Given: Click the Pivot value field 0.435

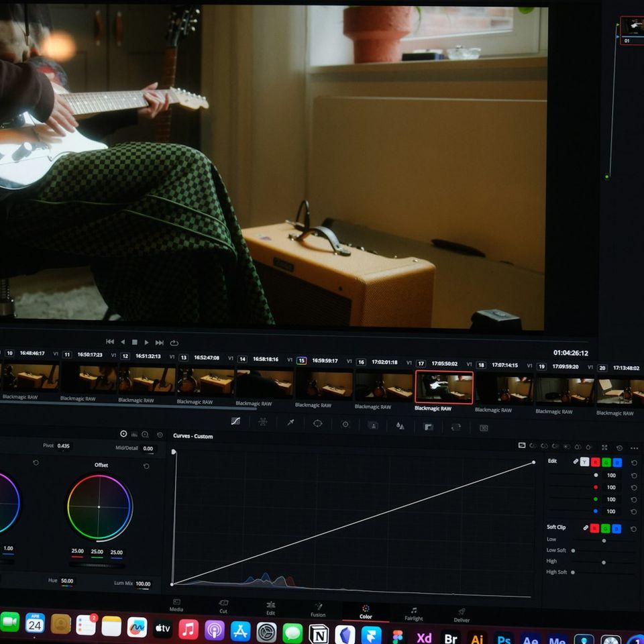Looking at the screenshot, I should click(63, 445).
